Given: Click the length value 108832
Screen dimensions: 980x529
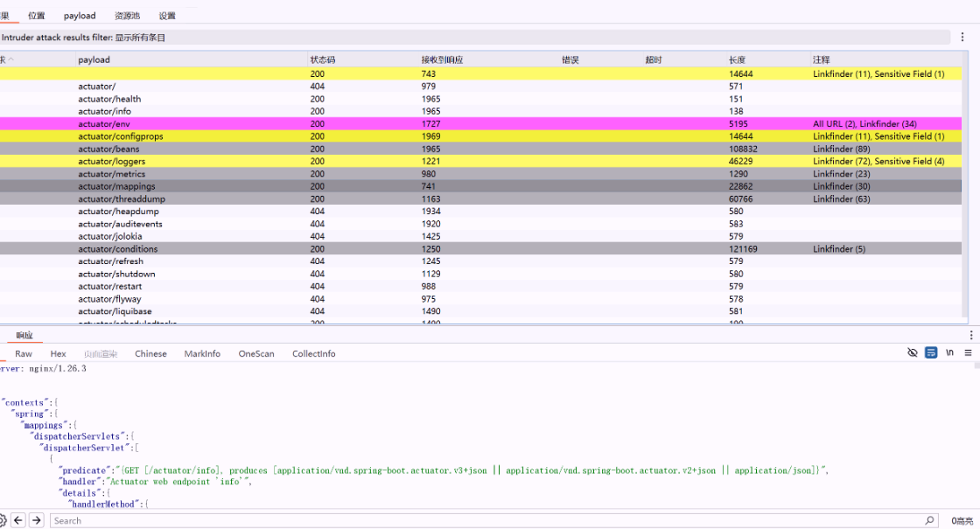Looking at the screenshot, I should [x=743, y=149].
